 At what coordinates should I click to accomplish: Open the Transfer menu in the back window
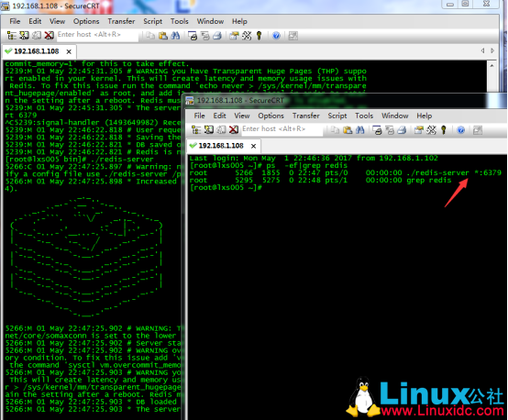121,21
